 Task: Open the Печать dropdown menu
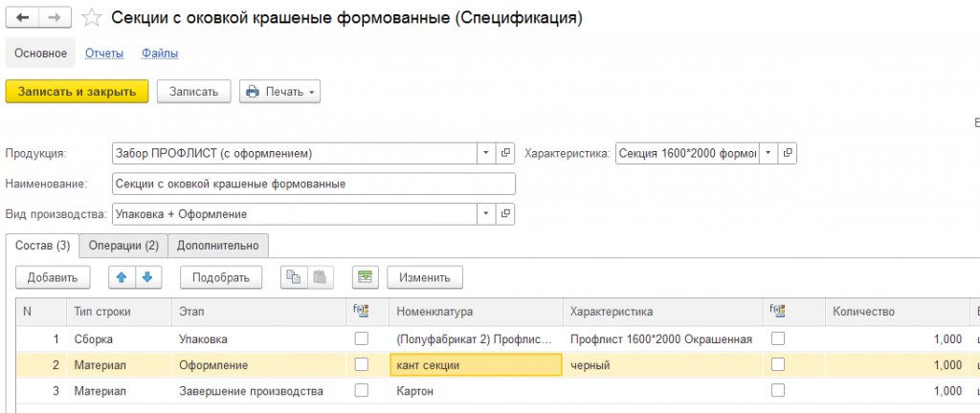(x=280, y=92)
